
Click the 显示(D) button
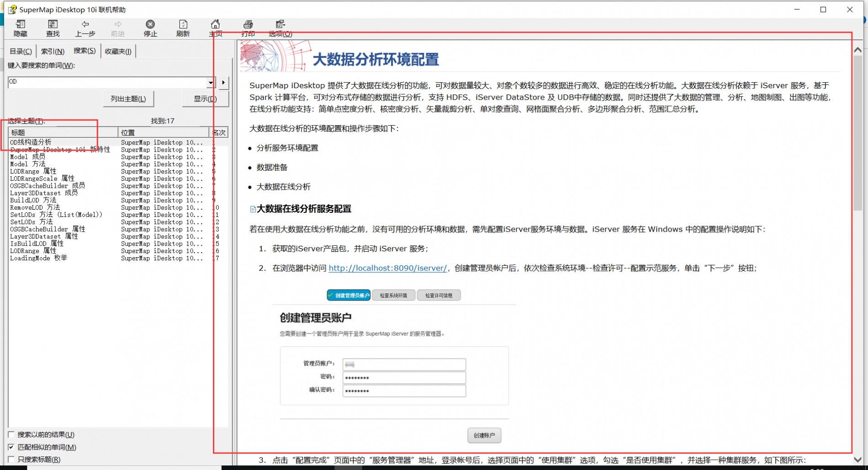(x=205, y=99)
